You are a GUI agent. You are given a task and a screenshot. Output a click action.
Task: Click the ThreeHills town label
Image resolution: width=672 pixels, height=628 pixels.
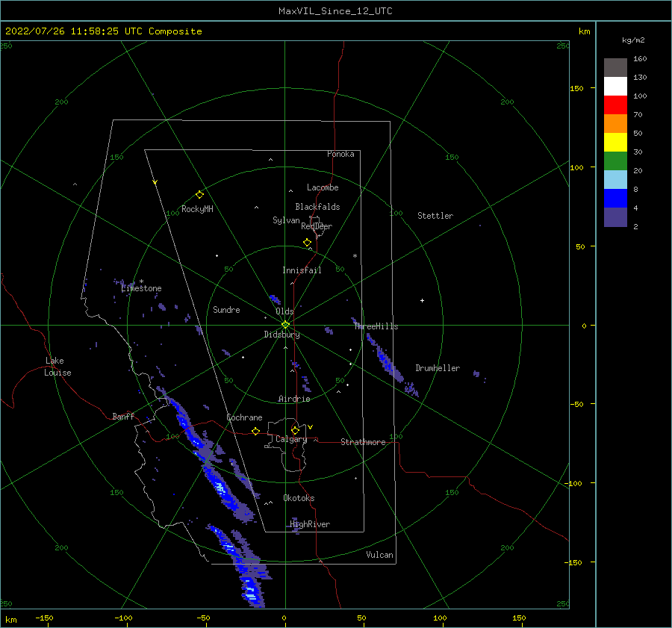click(x=376, y=326)
